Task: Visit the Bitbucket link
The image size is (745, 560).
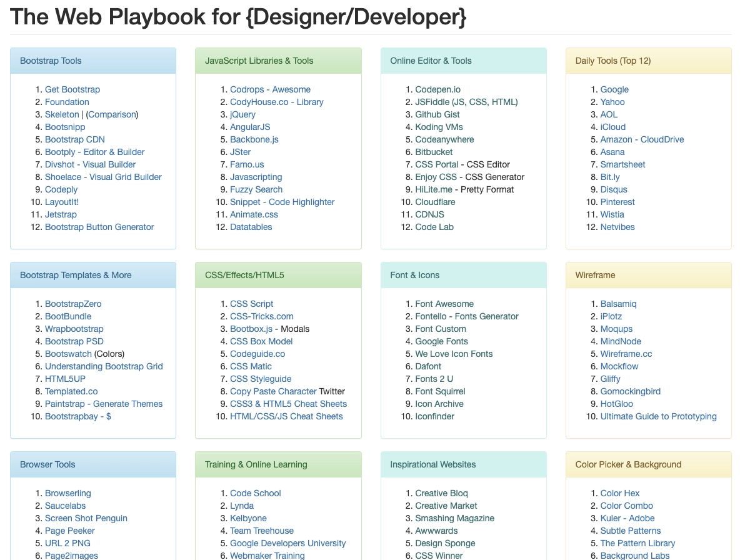Action: [x=434, y=152]
